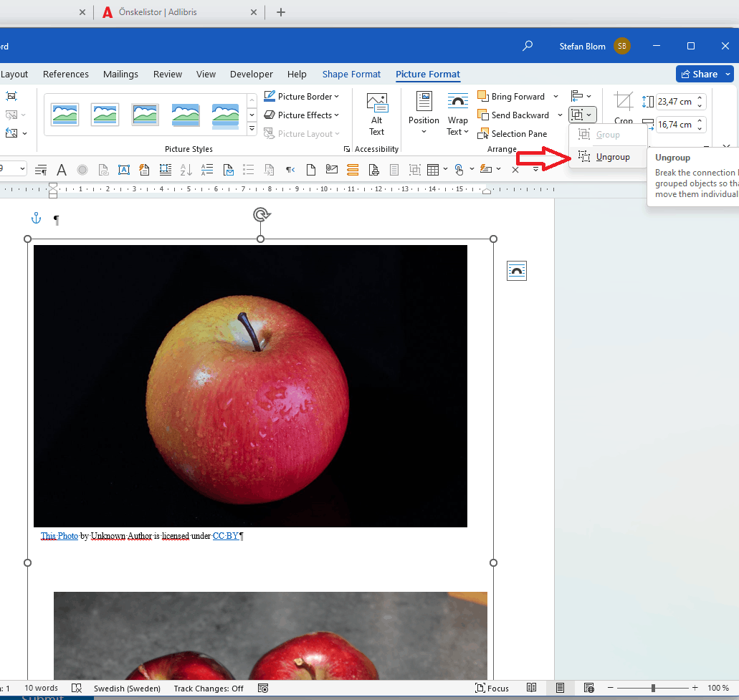Expand the Bring Forward options arrow

[x=556, y=97]
